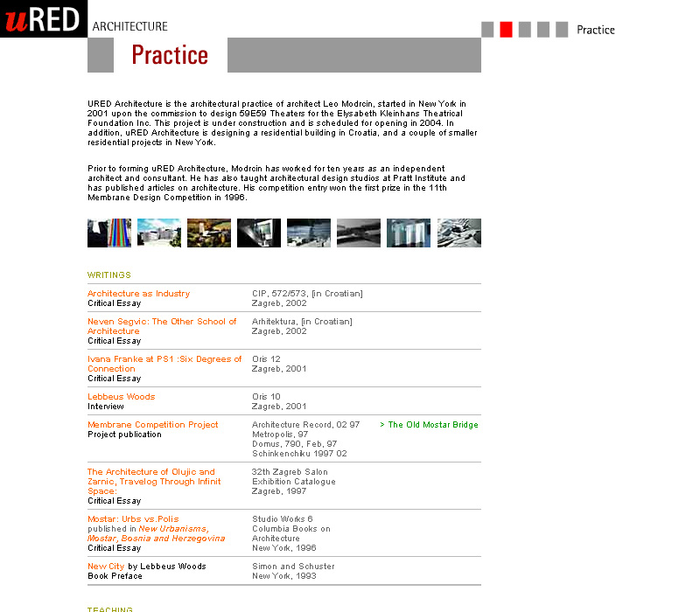Open the rainbow-striped project thumbnail
The width and height of the screenshot is (700, 612).
click(x=109, y=233)
